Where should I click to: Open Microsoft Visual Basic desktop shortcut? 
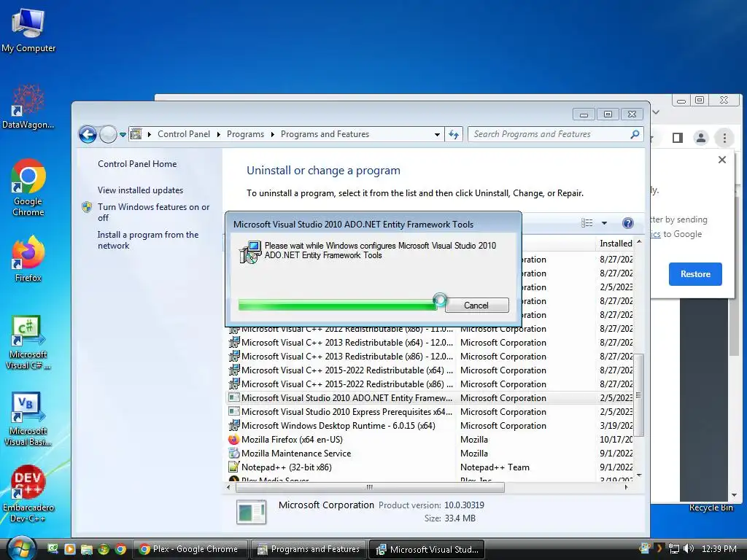28,419
